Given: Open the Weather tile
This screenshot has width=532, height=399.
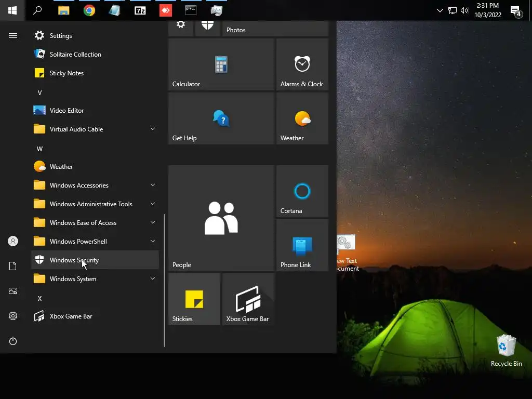Looking at the screenshot, I should tap(302, 118).
